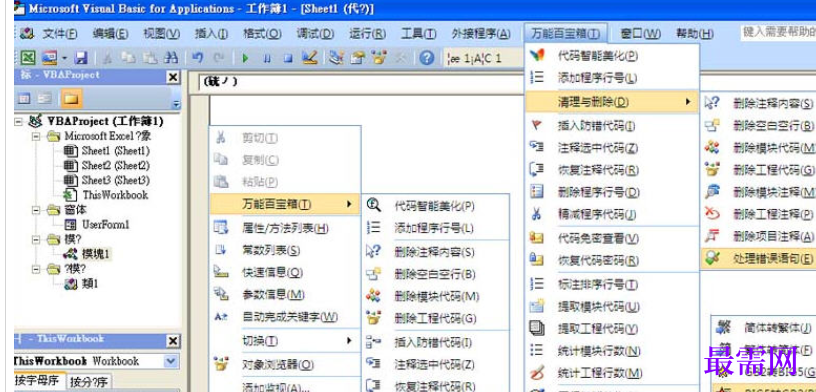Select Sheet2 (Sheet2) in project tree

click(115, 166)
